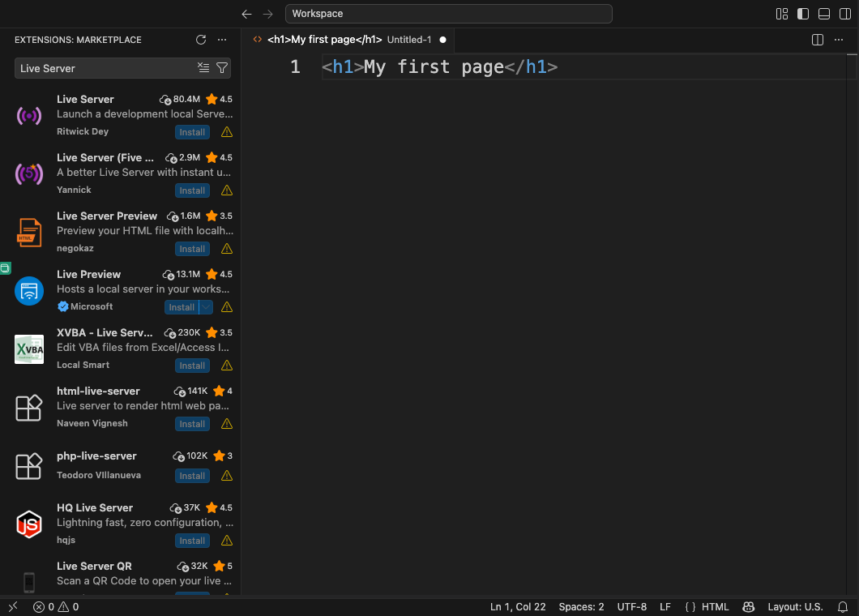Open the HQ Live Server JS icon
This screenshot has width=859, height=616.
click(x=29, y=524)
